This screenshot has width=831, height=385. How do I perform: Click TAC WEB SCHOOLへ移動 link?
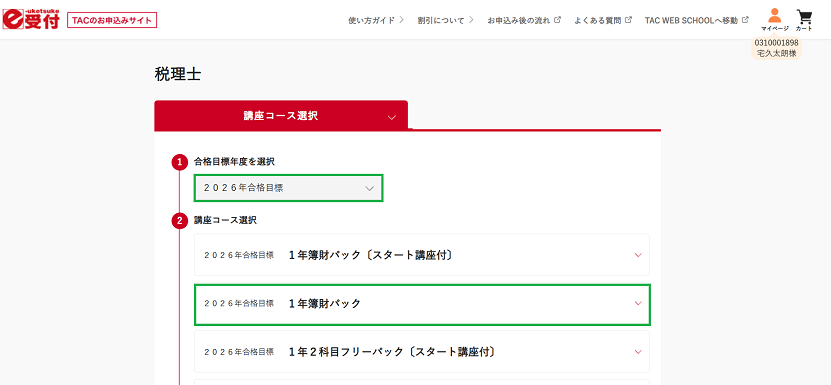click(x=691, y=20)
